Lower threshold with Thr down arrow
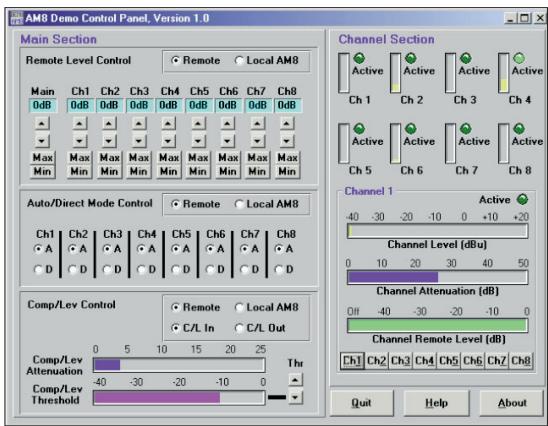The image size is (548, 426). pyautogui.click(x=296, y=397)
